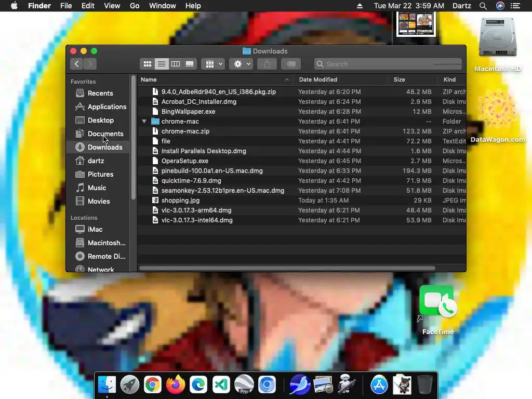Open Spotlight search in the menu bar
This screenshot has width=532, height=399.
coord(483,6)
